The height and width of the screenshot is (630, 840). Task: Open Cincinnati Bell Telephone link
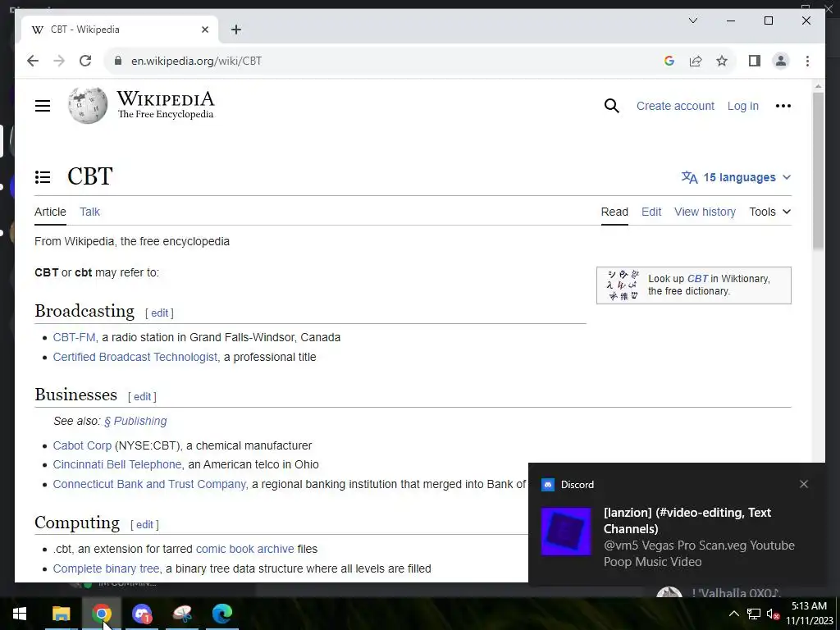(x=116, y=464)
